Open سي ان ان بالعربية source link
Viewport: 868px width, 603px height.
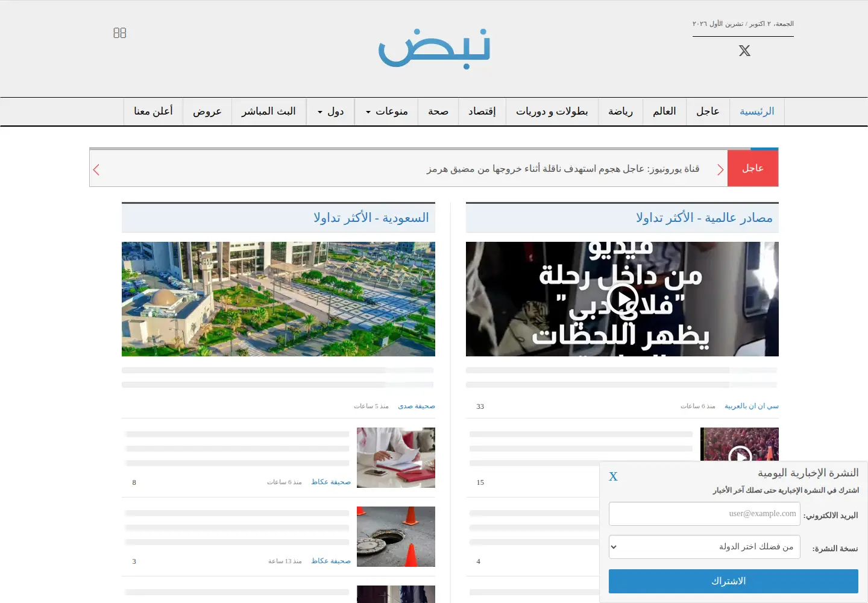(x=752, y=406)
